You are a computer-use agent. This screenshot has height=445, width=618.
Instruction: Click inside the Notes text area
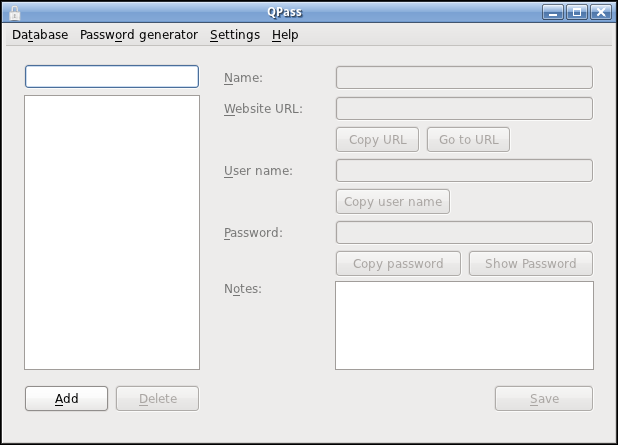pos(464,326)
